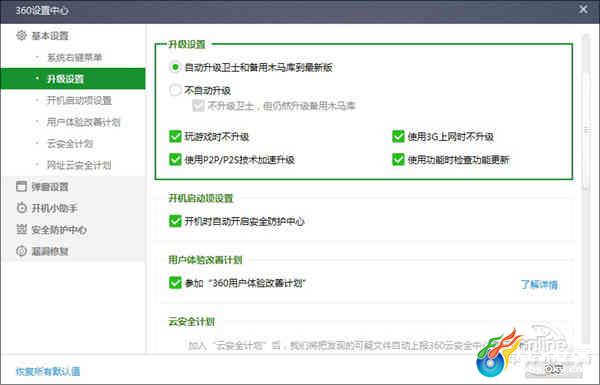Click the 开机启动项设置 section heading

pyautogui.click(x=201, y=198)
